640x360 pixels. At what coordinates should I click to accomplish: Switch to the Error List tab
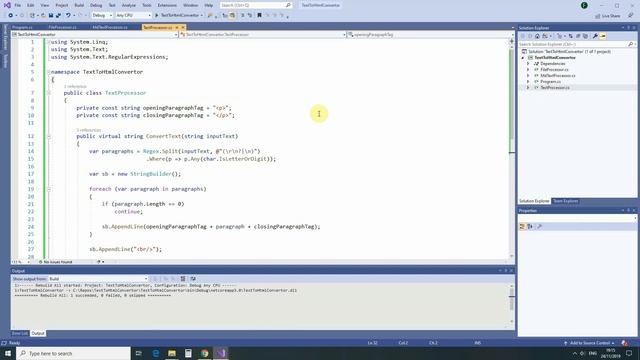(x=20, y=333)
